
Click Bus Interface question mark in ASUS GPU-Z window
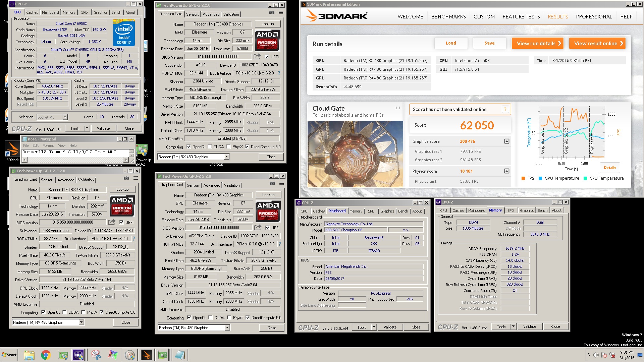279,73
